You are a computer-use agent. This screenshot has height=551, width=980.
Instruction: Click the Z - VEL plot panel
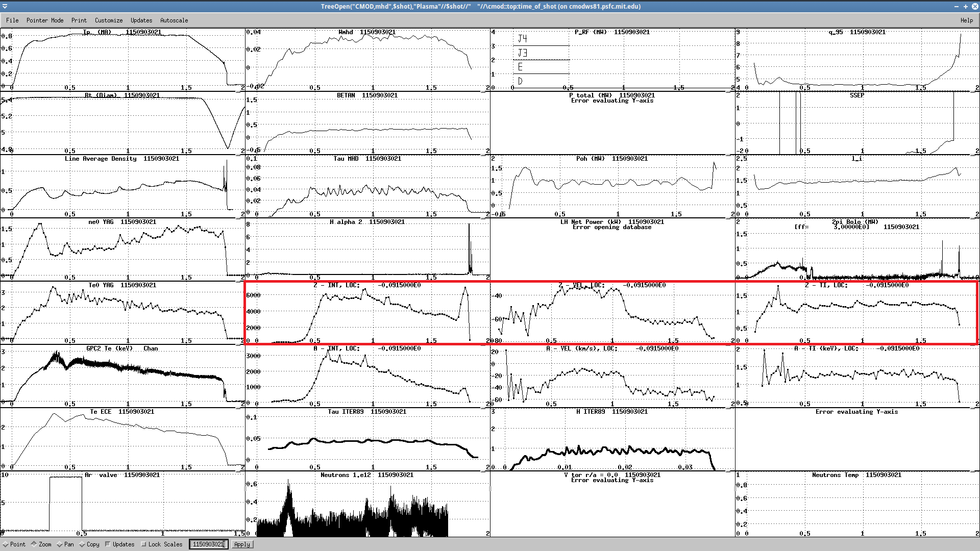point(612,313)
